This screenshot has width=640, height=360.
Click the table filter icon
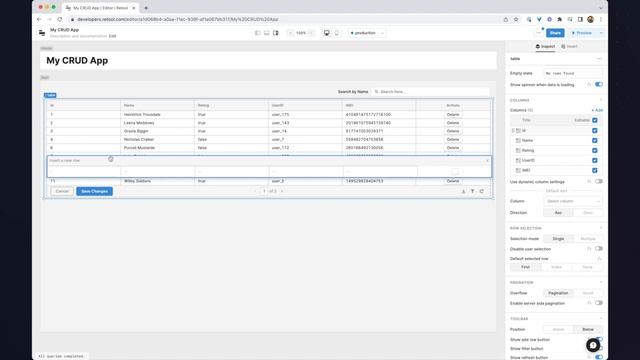(472, 191)
